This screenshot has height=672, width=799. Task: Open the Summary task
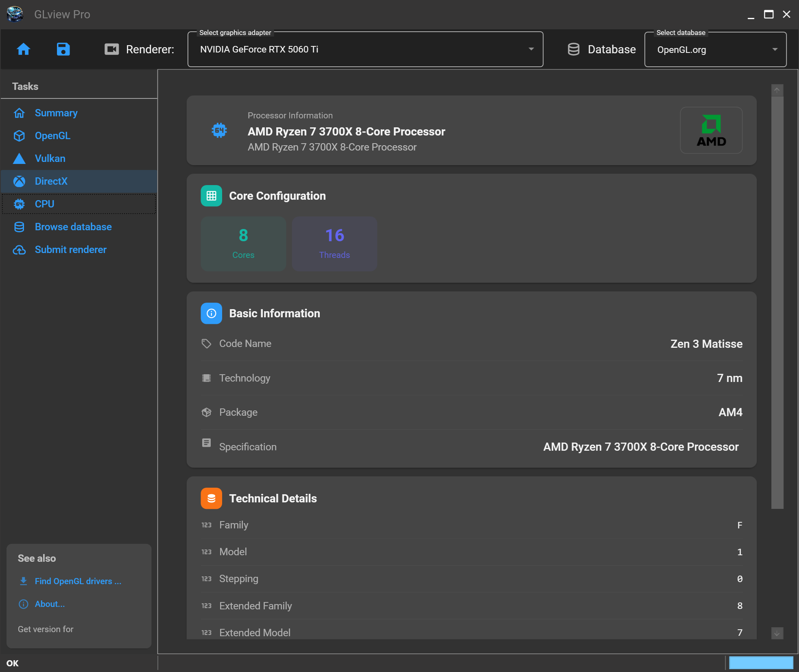(x=79, y=113)
